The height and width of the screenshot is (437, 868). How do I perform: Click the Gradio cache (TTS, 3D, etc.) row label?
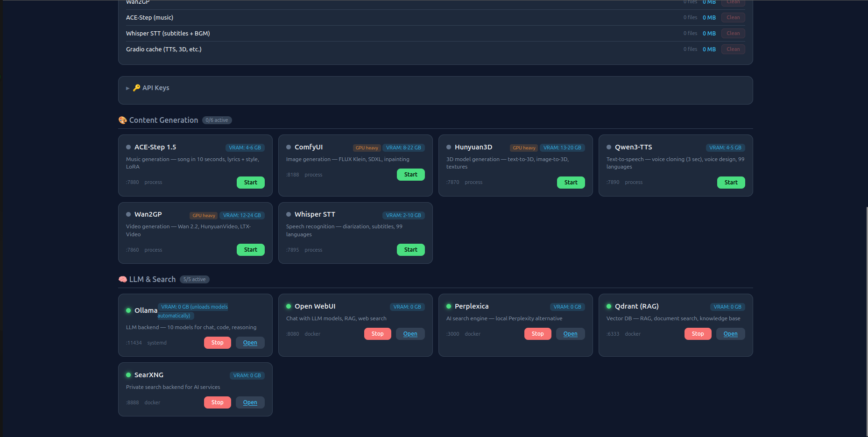click(164, 49)
